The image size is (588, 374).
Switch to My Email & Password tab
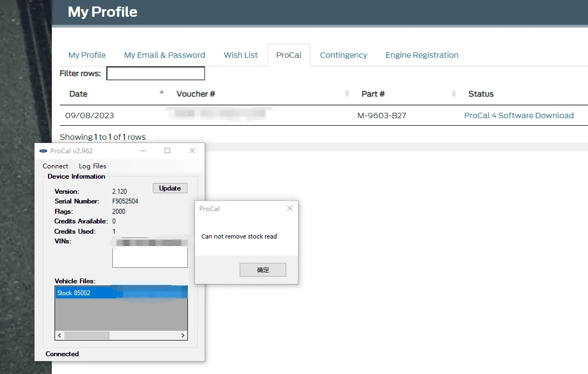point(165,55)
